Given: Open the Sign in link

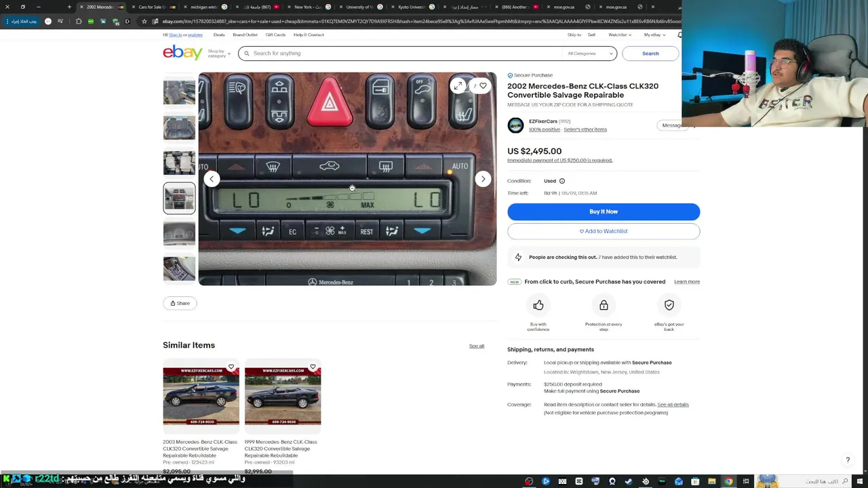Looking at the screenshot, I should click(175, 35).
